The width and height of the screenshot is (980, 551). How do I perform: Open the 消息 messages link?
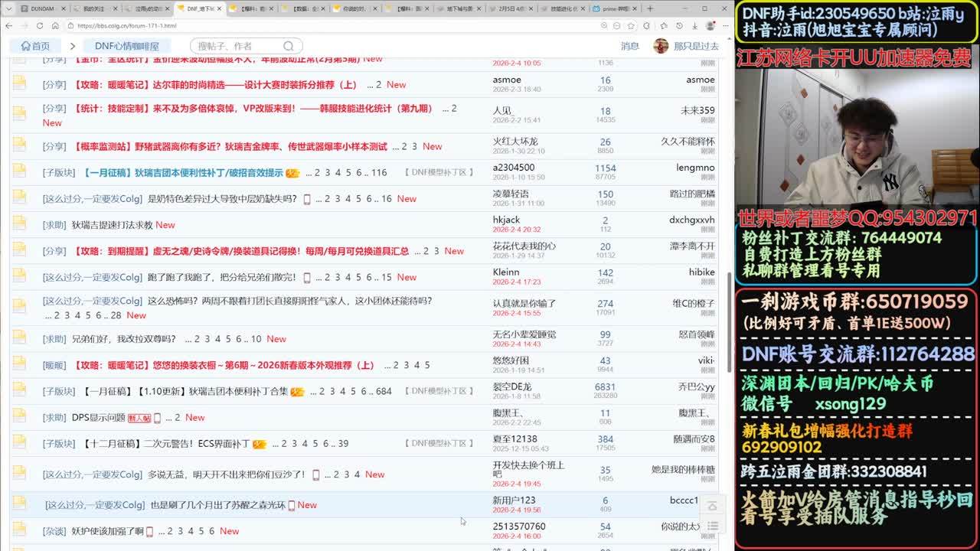click(629, 46)
